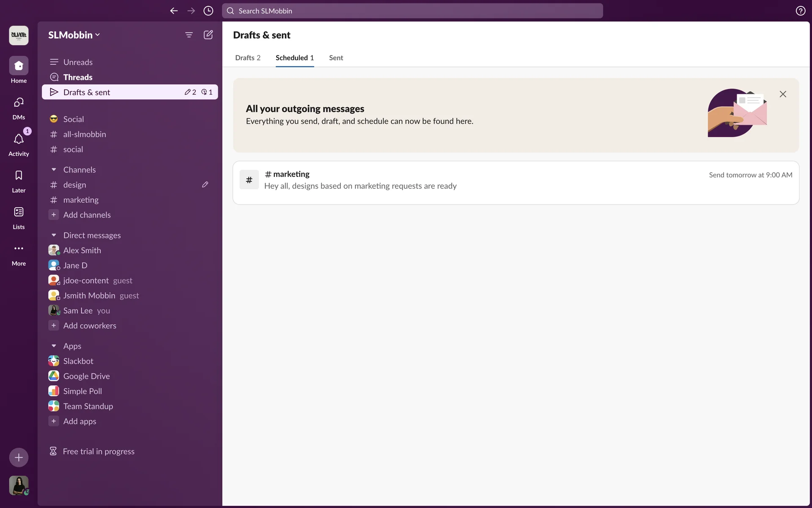812x508 pixels.
Task: Switch to the Sent tab
Action: [336, 58]
